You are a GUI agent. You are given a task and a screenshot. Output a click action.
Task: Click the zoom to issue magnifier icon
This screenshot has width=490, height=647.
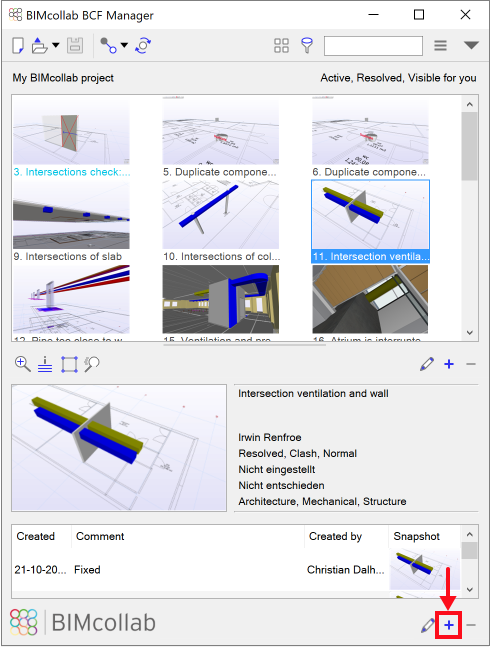22,364
